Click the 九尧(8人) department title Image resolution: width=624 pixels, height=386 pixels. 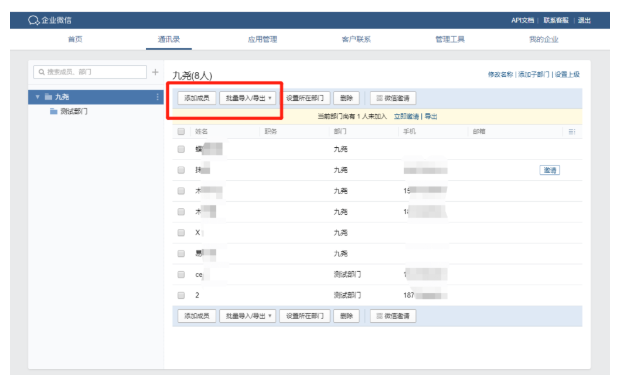coord(192,76)
